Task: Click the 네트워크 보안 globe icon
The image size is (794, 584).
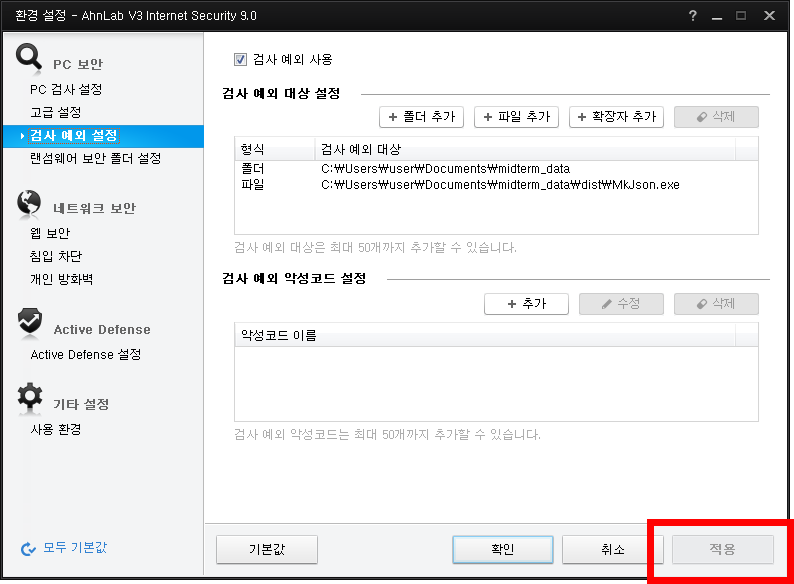Action: tap(29, 203)
